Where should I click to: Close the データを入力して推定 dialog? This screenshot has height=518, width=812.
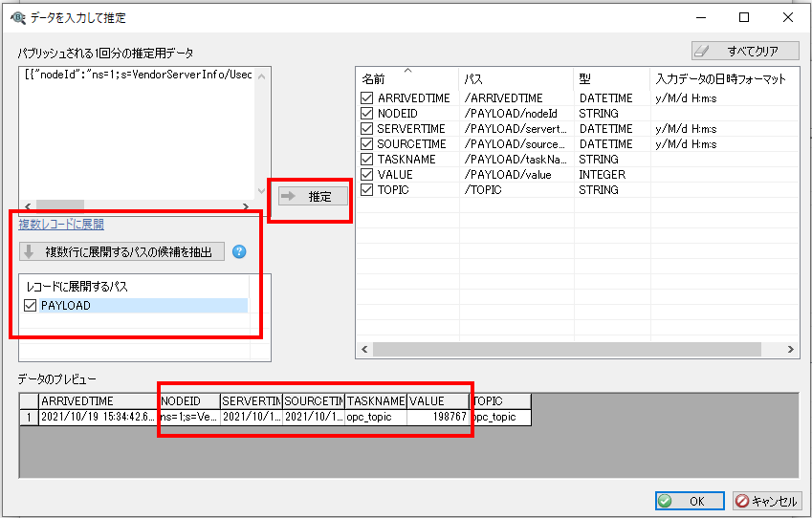[788, 17]
